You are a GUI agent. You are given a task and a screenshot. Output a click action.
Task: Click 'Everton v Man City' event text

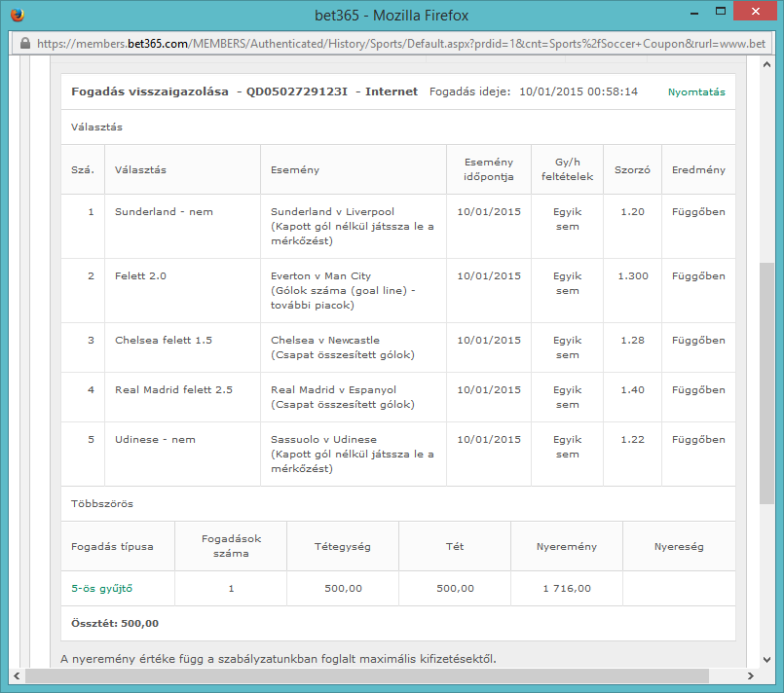click(x=321, y=275)
